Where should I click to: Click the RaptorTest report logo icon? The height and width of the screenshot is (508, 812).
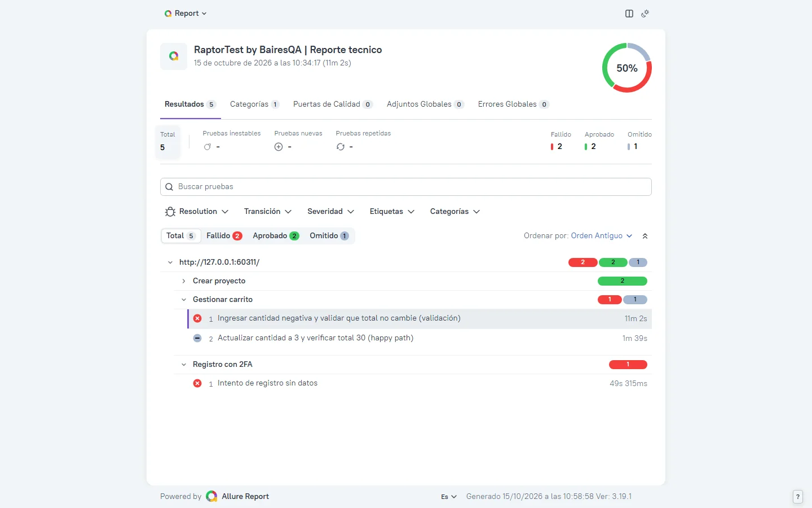(x=174, y=56)
